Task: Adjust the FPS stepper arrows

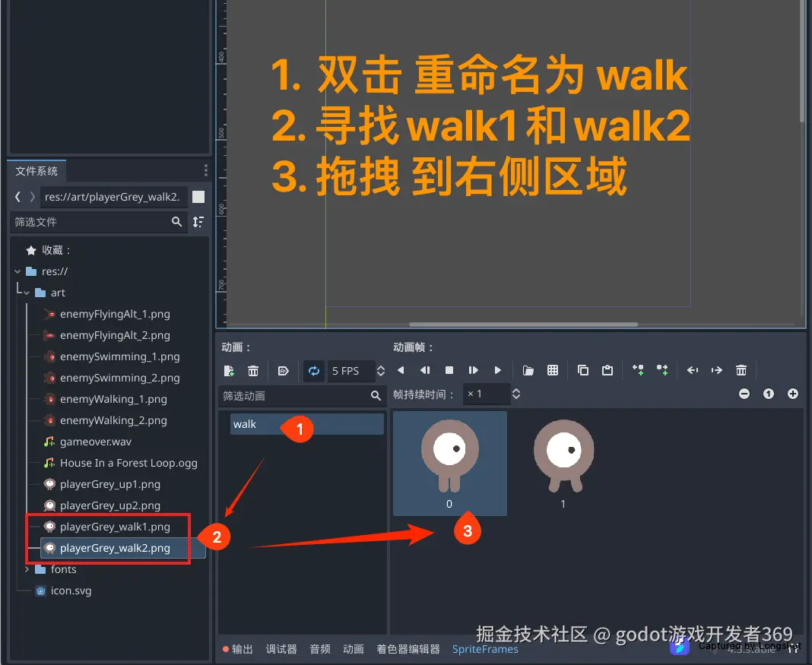Action: tap(381, 371)
